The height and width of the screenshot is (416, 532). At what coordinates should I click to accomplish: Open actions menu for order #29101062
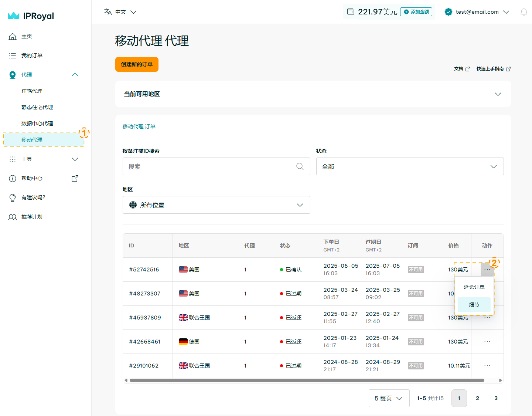pyautogui.click(x=487, y=366)
